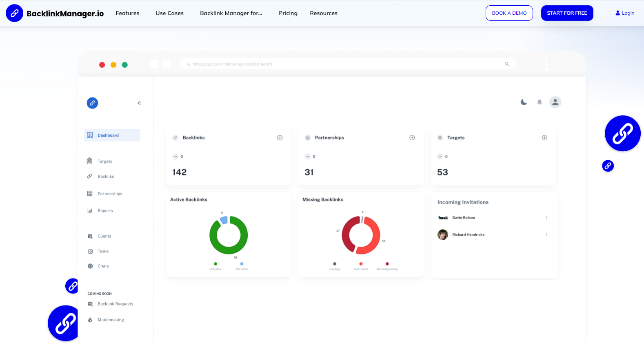The image size is (644, 343).
Task: Click the Reports label in the sidebar
Action: coord(105,211)
